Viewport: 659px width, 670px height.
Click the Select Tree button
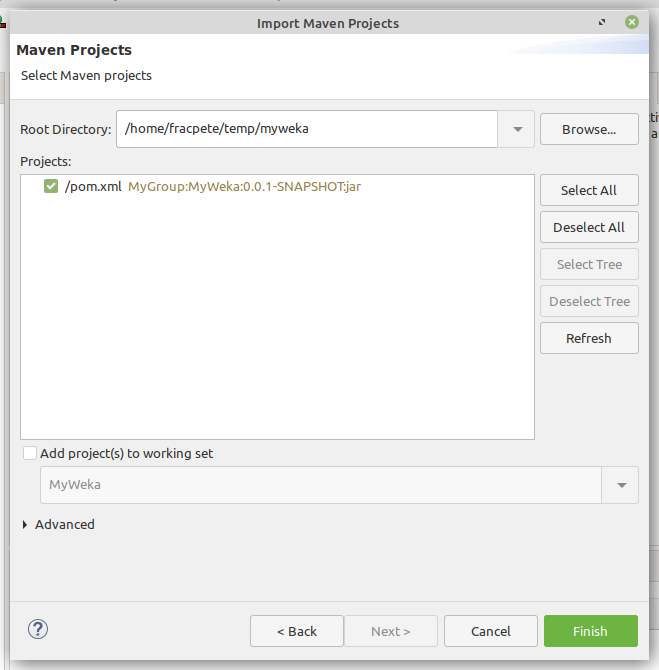589,264
